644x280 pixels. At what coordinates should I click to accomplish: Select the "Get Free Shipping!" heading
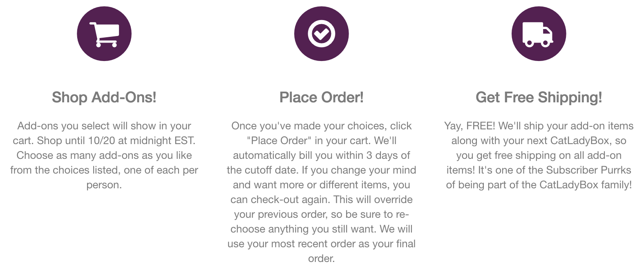[539, 97]
